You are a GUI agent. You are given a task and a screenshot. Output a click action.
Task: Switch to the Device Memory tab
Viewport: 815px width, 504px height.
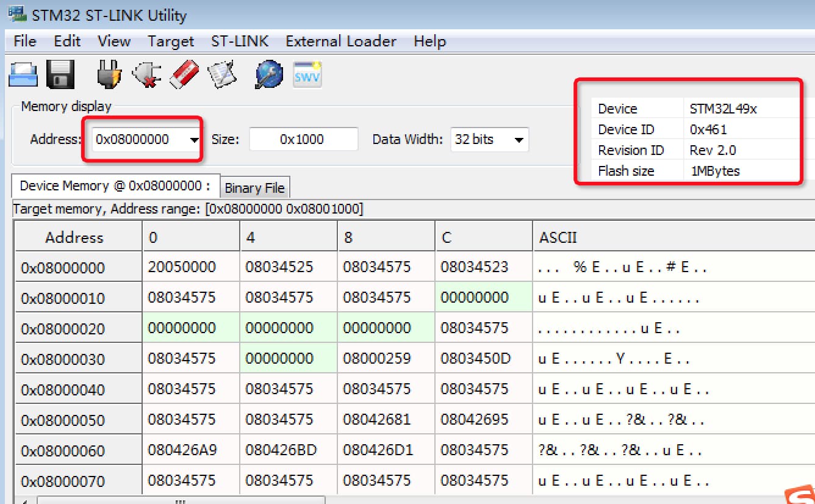(x=115, y=186)
